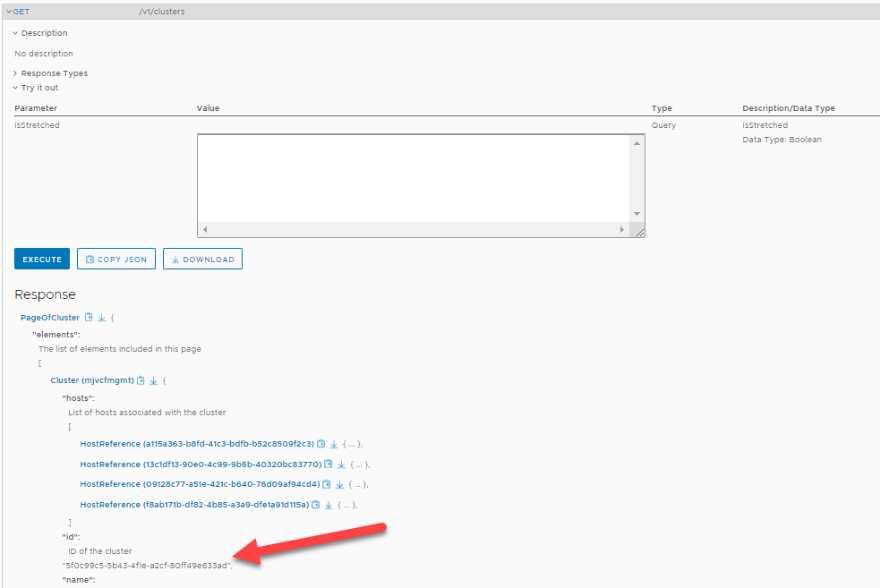Copy the HostReference 09128c77 entry
The image size is (880, 588).
point(327,484)
